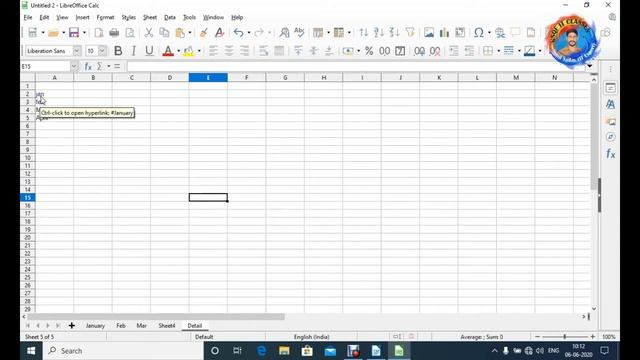Click the Jan hyperlink in cell A2

pyautogui.click(x=40, y=94)
